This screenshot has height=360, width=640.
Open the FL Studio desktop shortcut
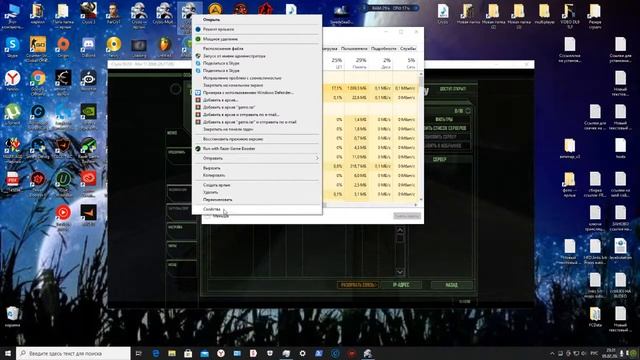pyautogui.click(x=164, y=46)
